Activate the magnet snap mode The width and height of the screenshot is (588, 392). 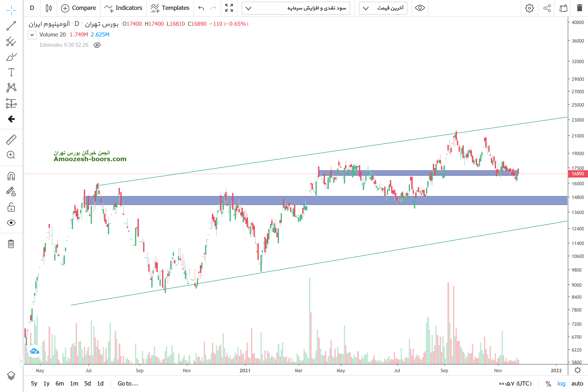coord(11,176)
